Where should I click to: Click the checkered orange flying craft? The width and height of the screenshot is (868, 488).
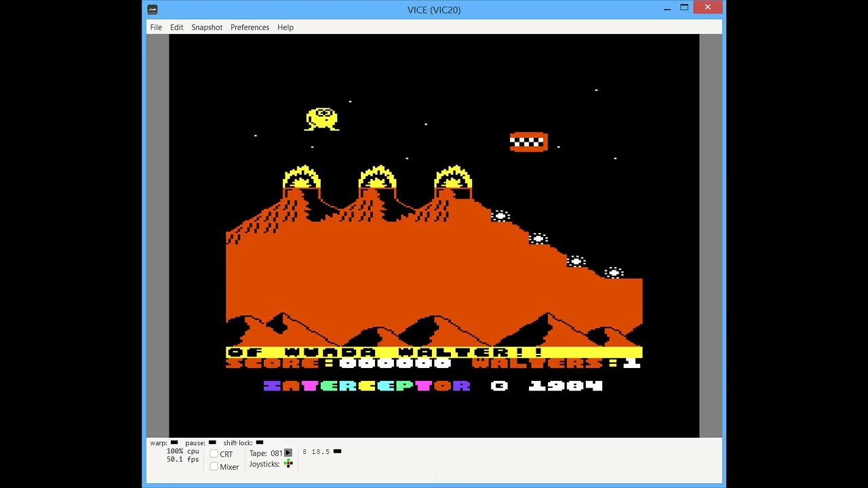[528, 142]
